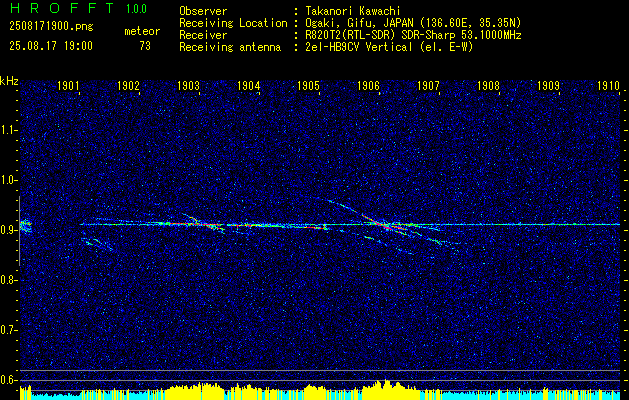
Task: Click the date stamp 25.08.17 19:00
Action: [x=51, y=46]
